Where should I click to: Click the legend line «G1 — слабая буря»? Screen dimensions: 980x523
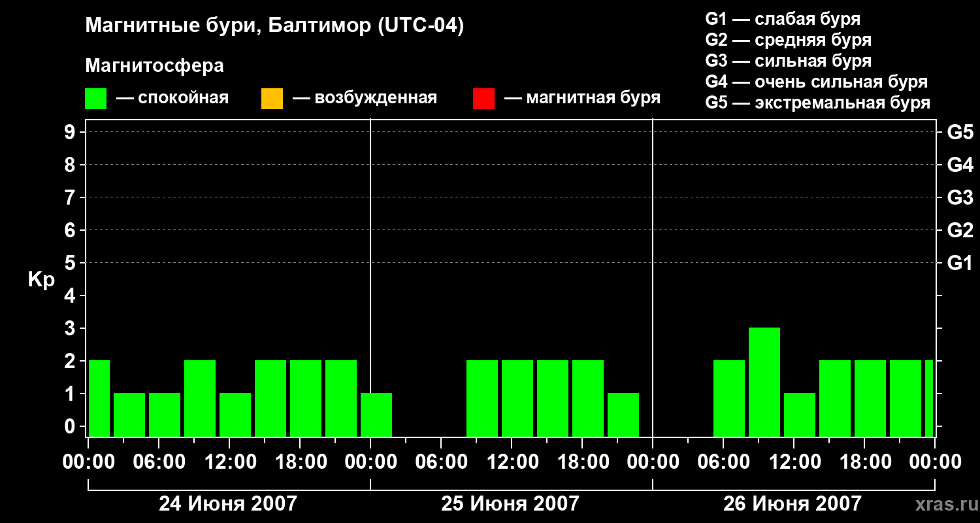tap(783, 19)
